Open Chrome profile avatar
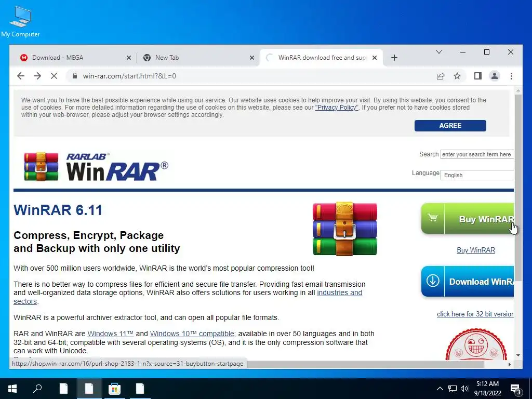Screen dimensions: 532x399 (495, 76)
